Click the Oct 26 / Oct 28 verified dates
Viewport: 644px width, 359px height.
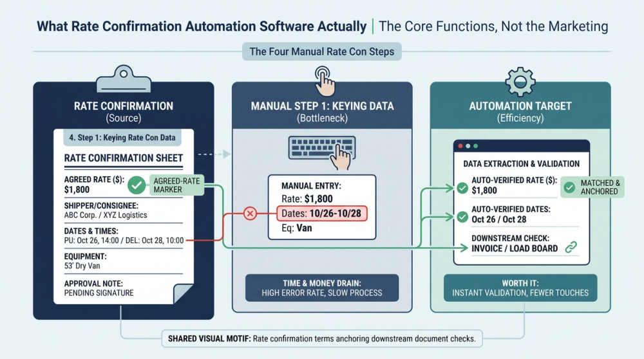pos(498,219)
